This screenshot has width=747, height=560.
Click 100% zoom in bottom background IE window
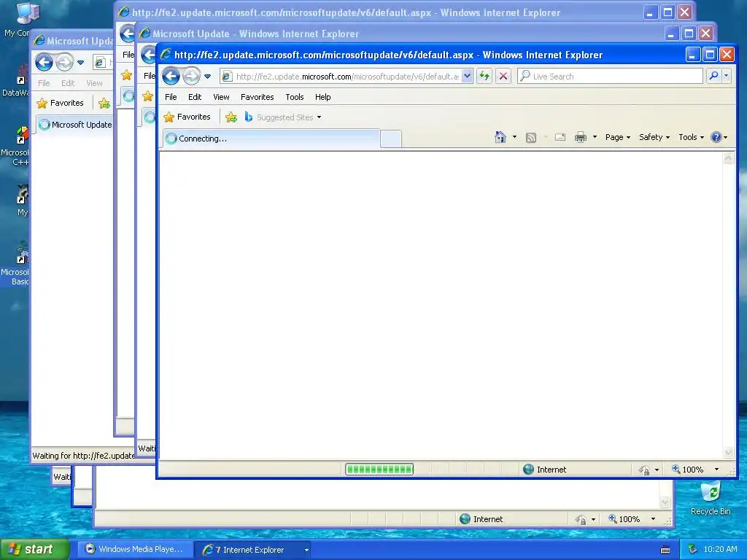coord(624,519)
